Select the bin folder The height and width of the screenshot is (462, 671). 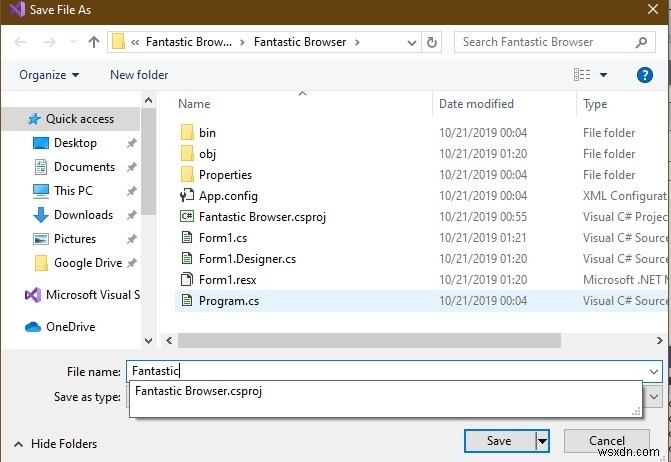(x=207, y=133)
